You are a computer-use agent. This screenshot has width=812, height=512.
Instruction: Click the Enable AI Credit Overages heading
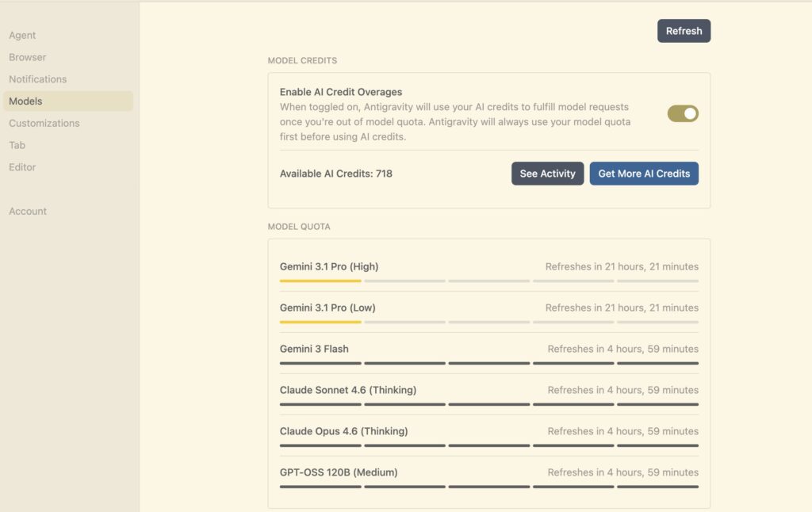341,92
